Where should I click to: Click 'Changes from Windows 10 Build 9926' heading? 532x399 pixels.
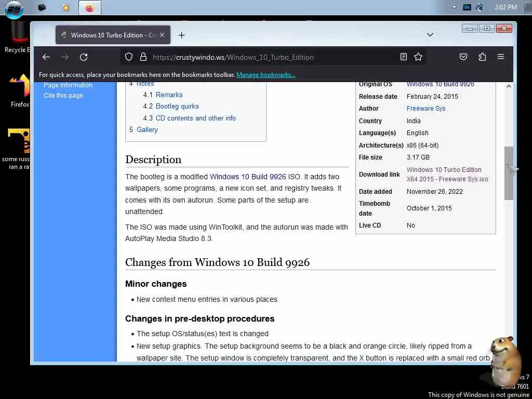coord(218,262)
